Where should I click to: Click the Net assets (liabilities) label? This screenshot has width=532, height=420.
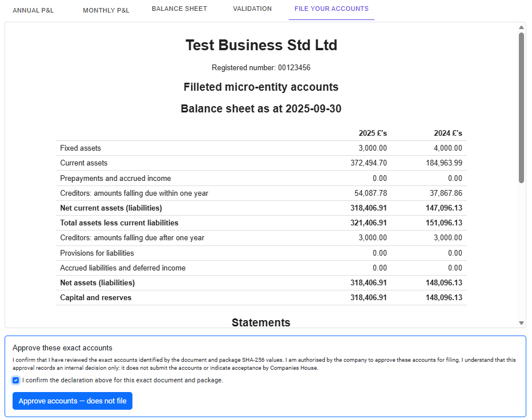pos(98,283)
